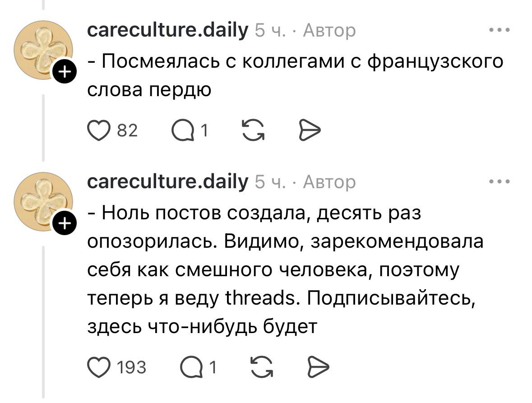Open careculture.daily profile from first post username
Viewport: 532px width, 403px height.
[x=167, y=31]
